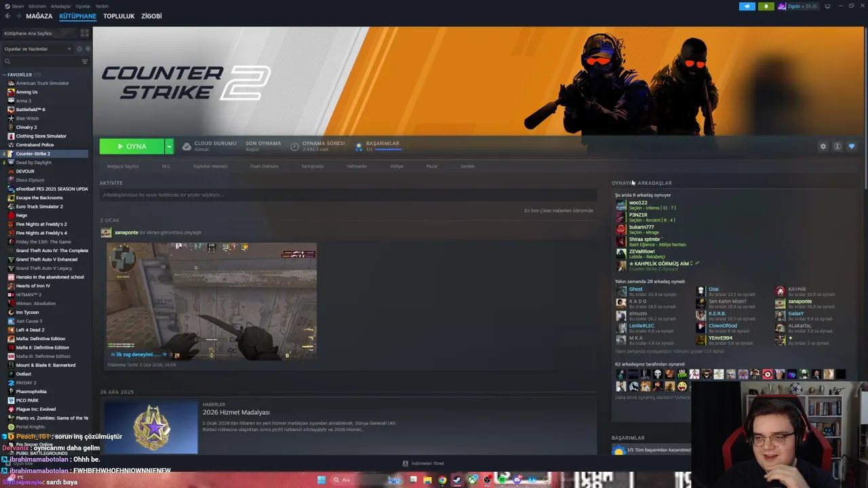Open the MAĞAZA tab
Screen dimensions: 868x488
(39, 16)
